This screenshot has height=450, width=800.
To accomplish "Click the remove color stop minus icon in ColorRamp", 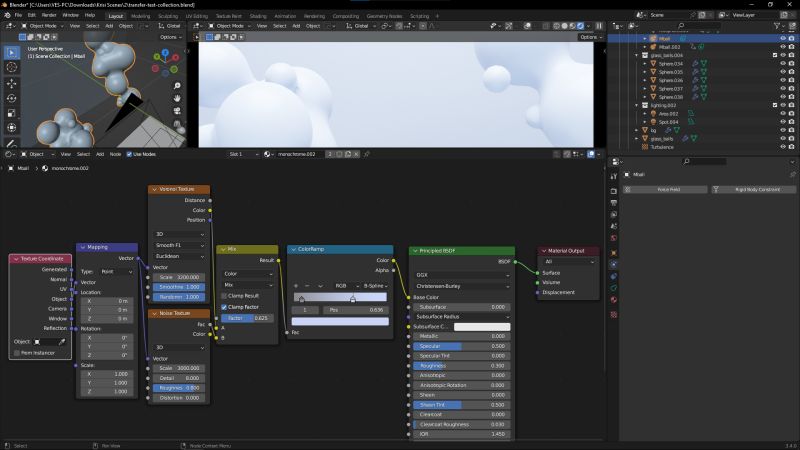I will 307,286.
